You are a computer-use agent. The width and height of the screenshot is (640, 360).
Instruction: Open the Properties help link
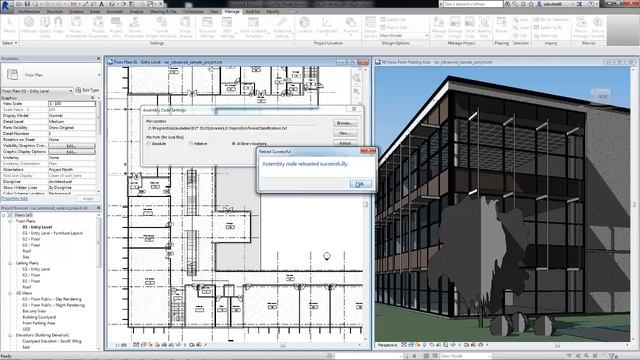click(x=15, y=198)
